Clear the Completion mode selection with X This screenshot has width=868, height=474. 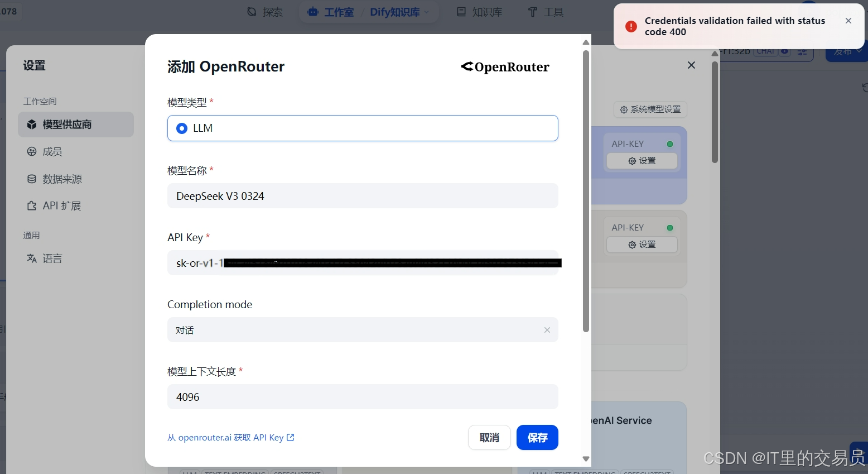tap(547, 330)
